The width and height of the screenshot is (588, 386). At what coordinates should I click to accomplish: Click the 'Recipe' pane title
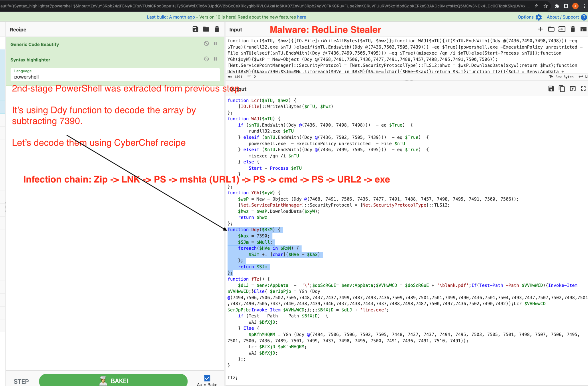pos(18,29)
